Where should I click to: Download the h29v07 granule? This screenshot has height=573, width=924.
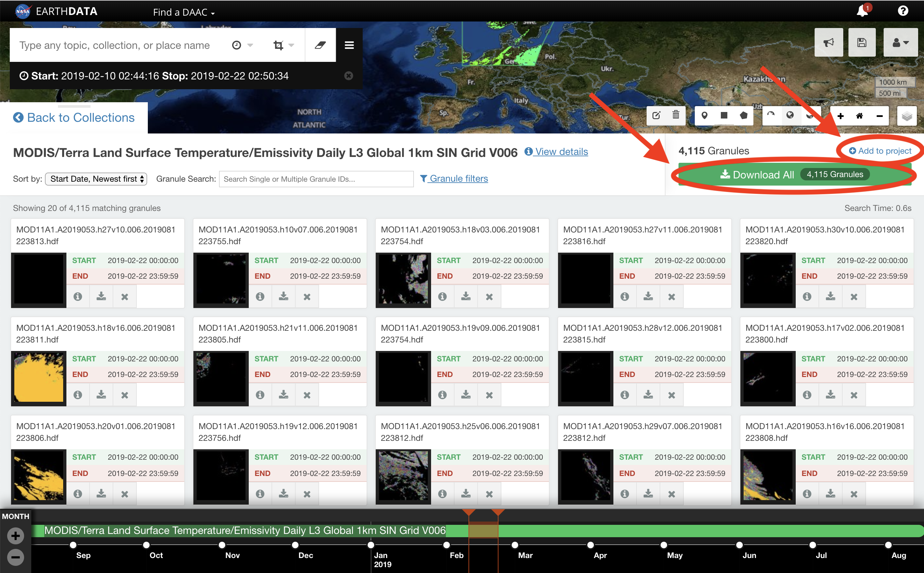pyautogui.click(x=648, y=494)
